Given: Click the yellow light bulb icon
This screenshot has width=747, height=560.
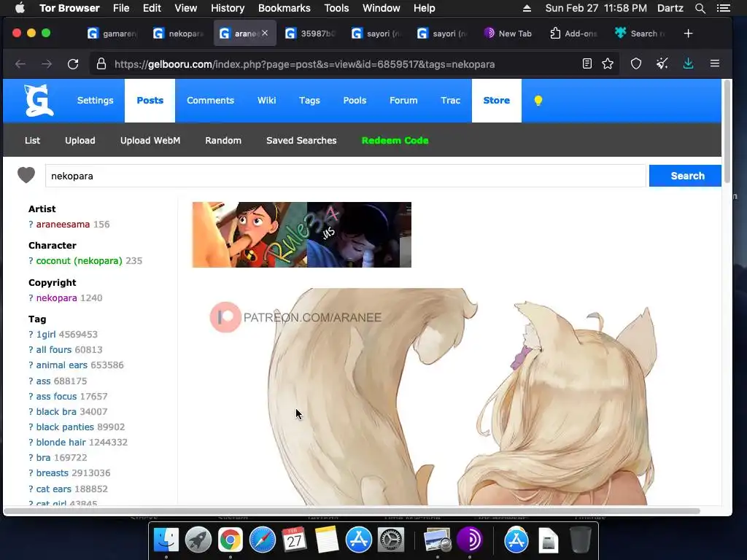Looking at the screenshot, I should pyautogui.click(x=538, y=101).
